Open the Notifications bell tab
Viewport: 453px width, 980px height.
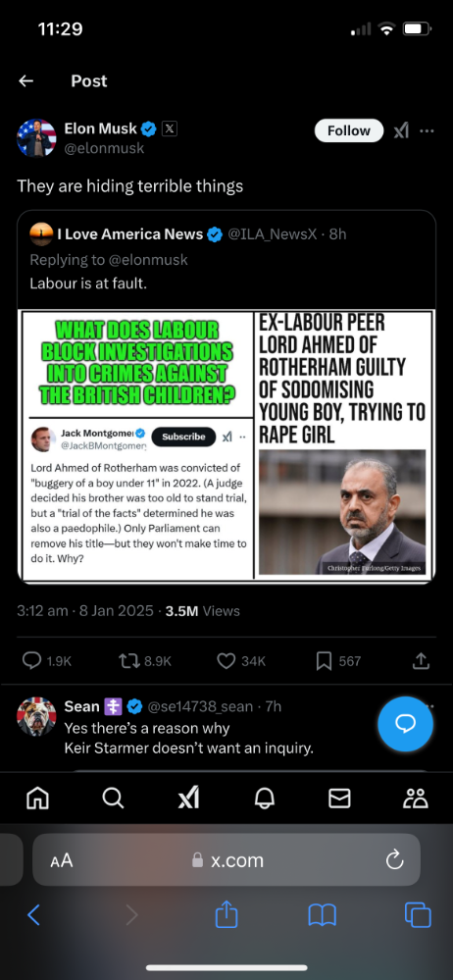tap(265, 798)
